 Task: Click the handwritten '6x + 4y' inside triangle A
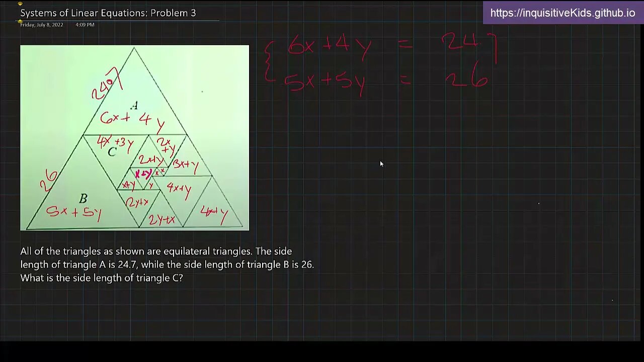point(133,120)
